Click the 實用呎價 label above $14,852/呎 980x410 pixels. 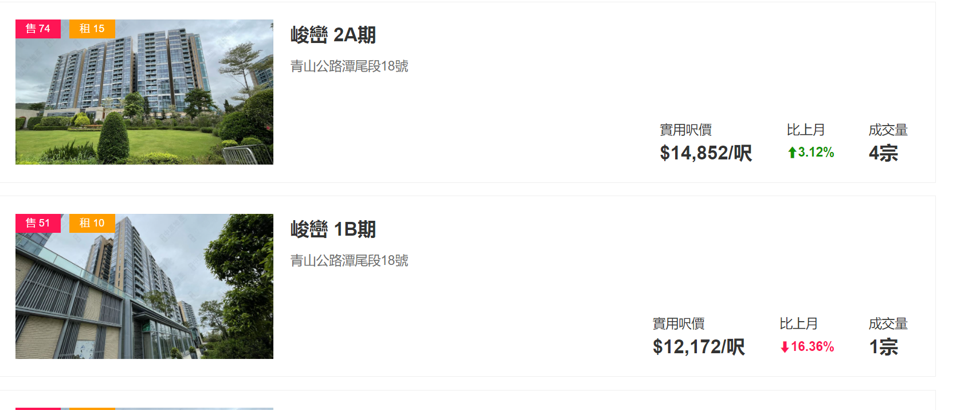click(685, 130)
